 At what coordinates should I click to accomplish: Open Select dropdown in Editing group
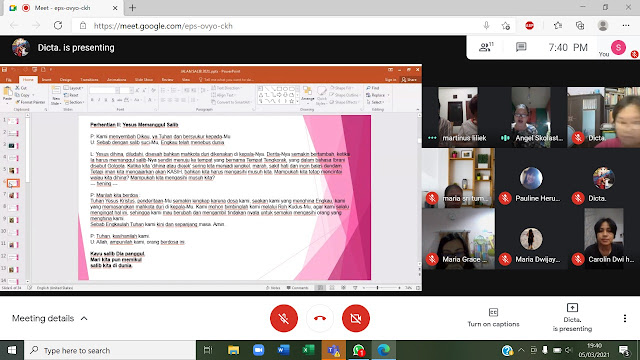376,102
